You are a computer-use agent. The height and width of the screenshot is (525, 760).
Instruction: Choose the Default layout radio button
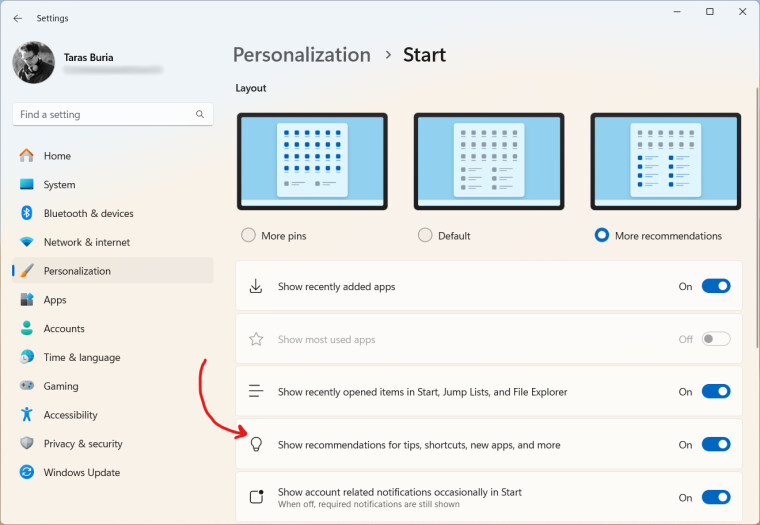click(x=425, y=236)
